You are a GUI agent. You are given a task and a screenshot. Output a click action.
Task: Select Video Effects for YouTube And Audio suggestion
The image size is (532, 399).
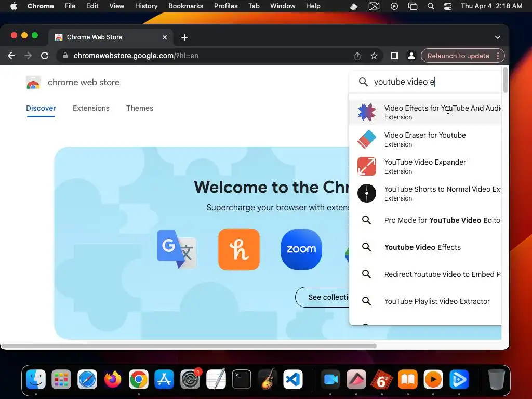coord(425,112)
